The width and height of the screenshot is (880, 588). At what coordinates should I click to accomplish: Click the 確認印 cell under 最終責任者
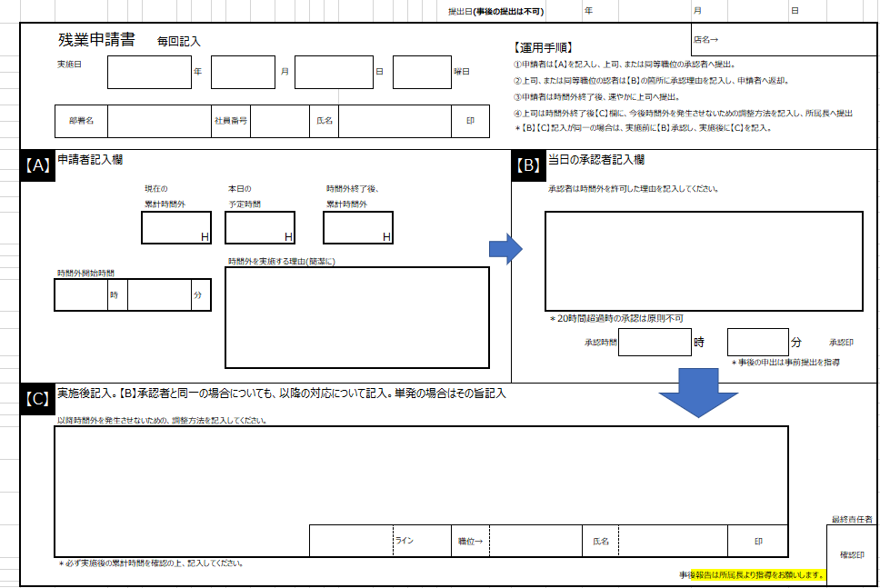(852, 555)
